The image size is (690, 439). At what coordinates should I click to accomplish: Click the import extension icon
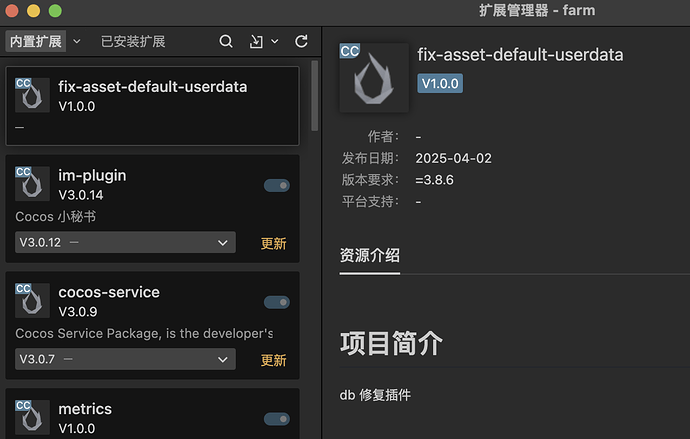point(256,41)
